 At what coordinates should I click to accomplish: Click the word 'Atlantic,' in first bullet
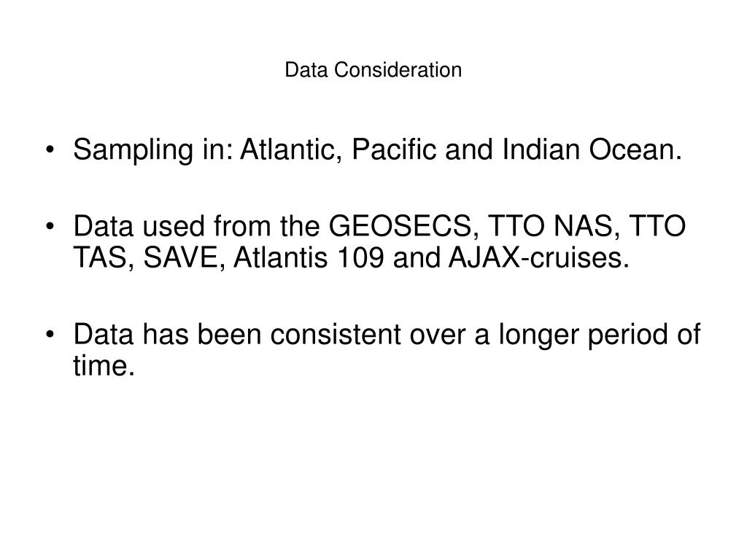point(291,149)
